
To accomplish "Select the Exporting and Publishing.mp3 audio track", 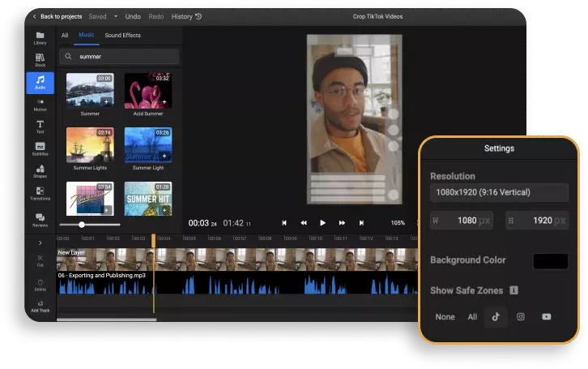I will click(237, 283).
